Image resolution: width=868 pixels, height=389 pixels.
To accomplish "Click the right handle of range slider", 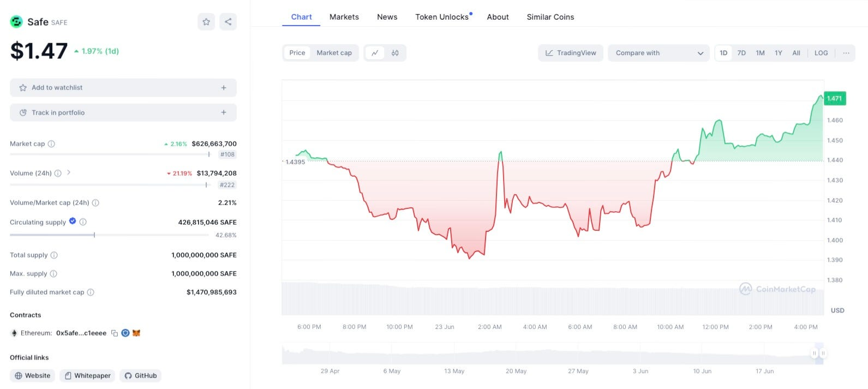I will point(823,354).
